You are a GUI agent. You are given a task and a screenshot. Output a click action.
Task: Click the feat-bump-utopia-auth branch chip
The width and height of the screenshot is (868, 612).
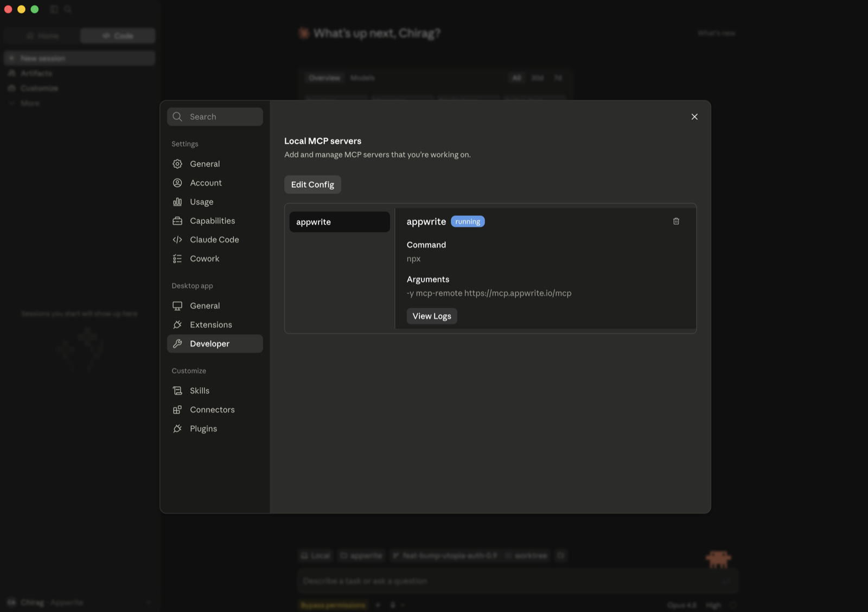pos(445,556)
